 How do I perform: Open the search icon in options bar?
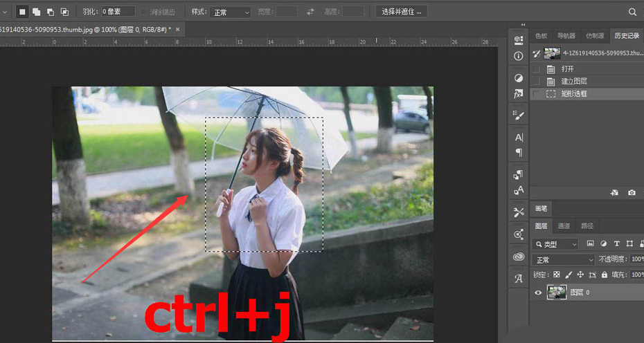tap(632, 12)
